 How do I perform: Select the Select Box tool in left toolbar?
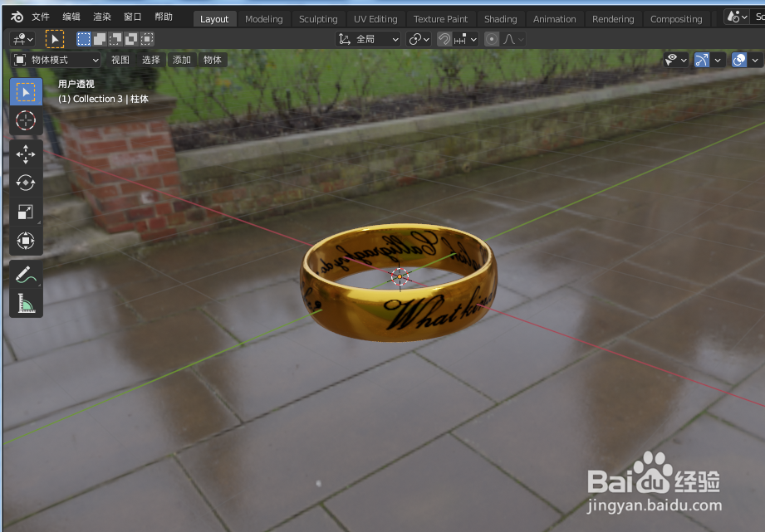click(x=26, y=92)
